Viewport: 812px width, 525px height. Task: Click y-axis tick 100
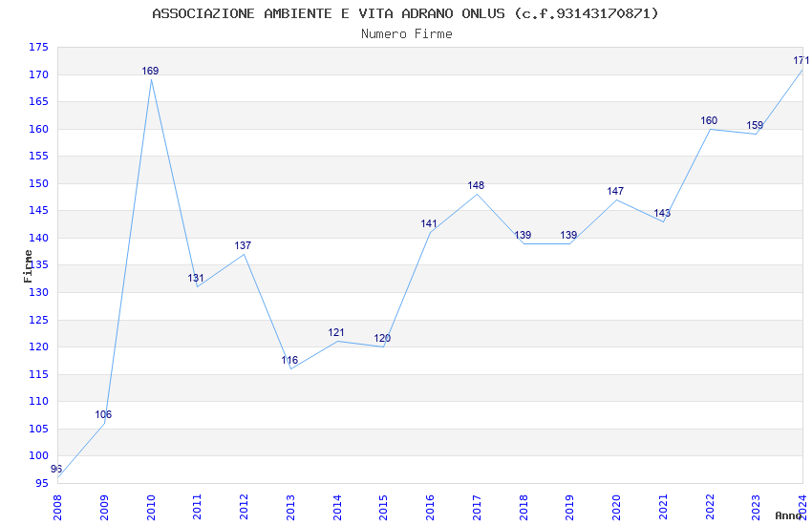38,455
